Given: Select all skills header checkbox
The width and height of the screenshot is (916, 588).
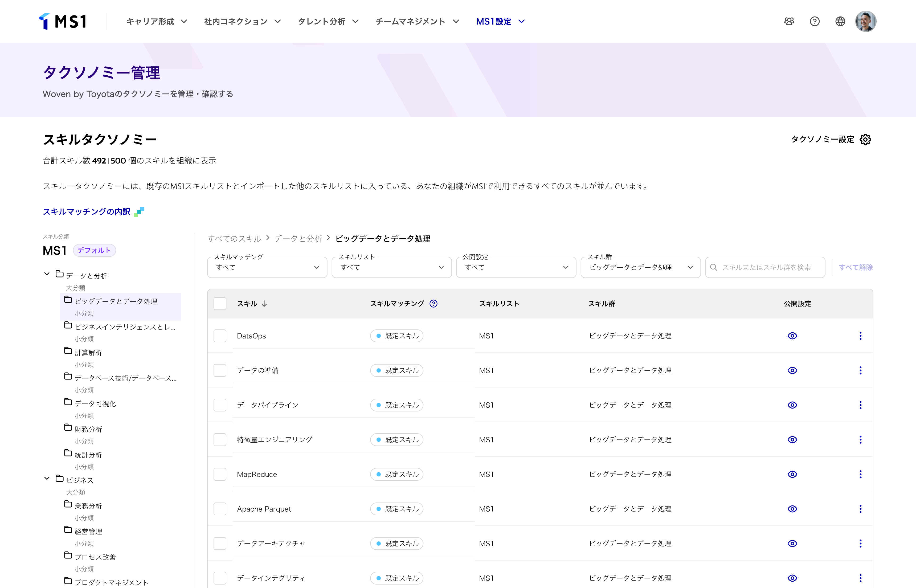Looking at the screenshot, I should (220, 304).
